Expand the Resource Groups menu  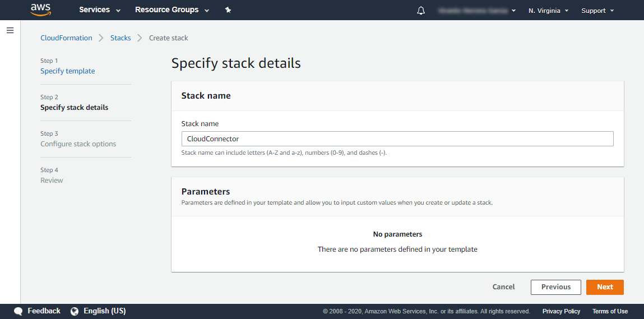pyautogui.click(x=172, y=10)
